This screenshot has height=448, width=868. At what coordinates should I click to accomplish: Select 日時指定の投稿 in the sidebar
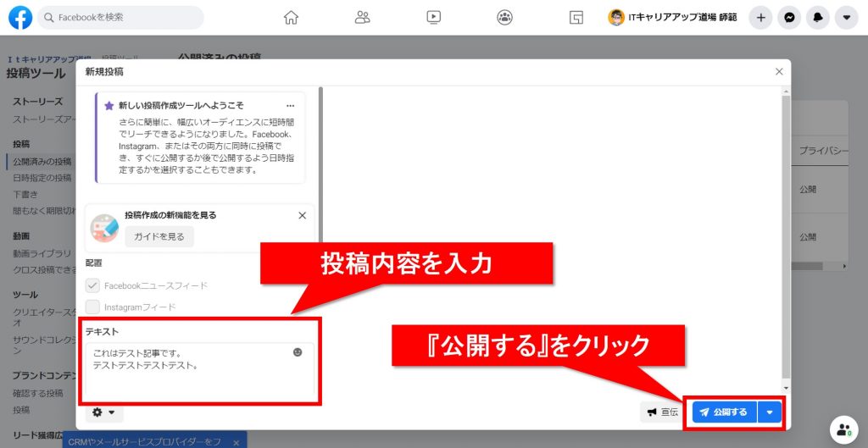tap(42, 178)
